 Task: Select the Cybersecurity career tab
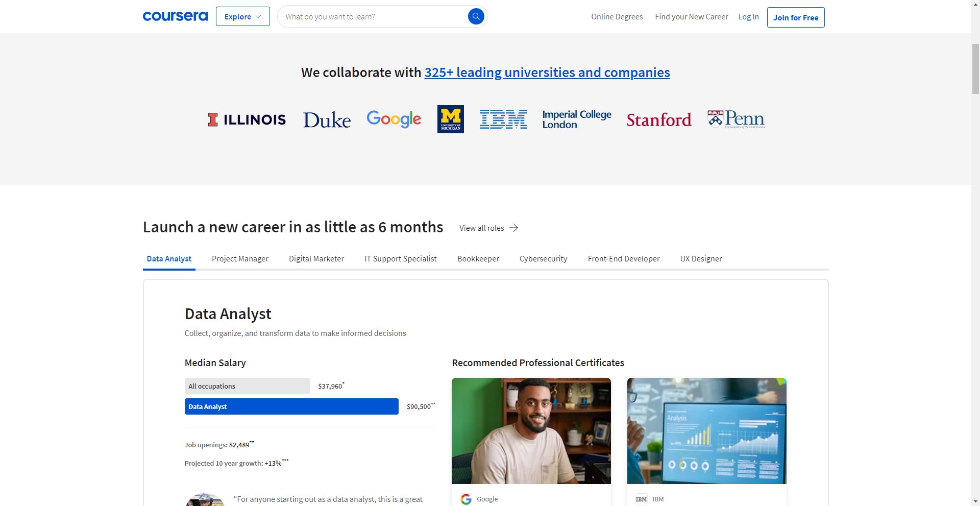point(543,259)
